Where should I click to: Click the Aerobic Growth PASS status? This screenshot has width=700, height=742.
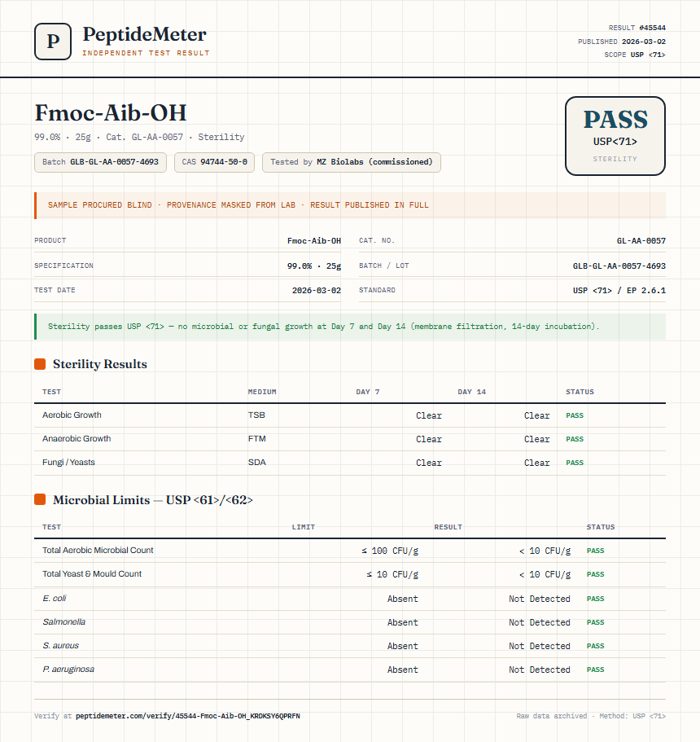click(575, 415)
